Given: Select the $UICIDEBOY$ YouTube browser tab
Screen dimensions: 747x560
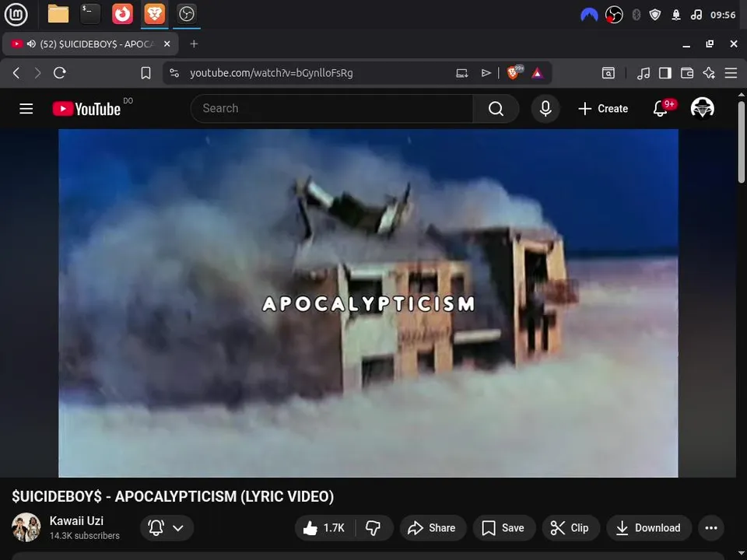Looking at the screenshot, I should tap(90, 44).
